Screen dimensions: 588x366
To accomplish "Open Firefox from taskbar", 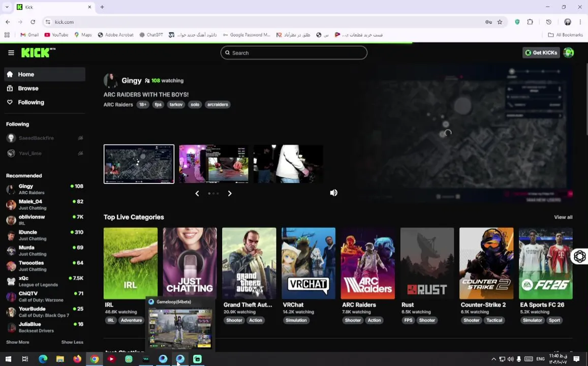I will click(x=77, y=359).
